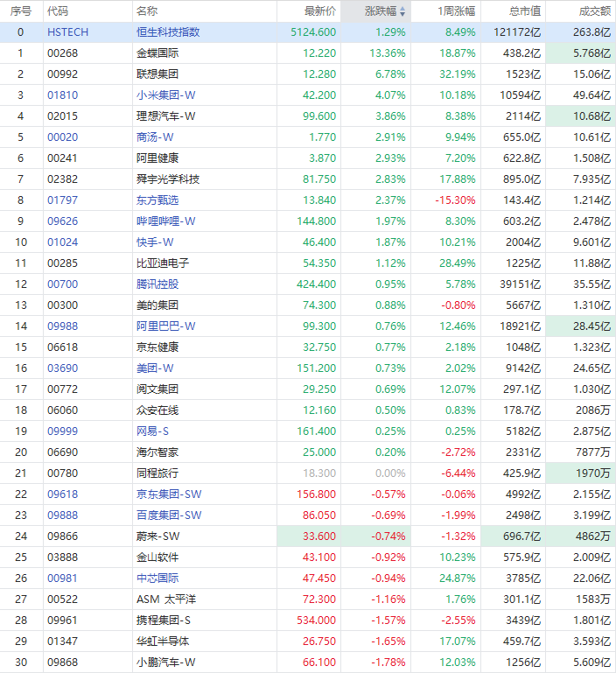Open 百度集团-SW stock link
616x673 pixels.
tap(169, 515)
